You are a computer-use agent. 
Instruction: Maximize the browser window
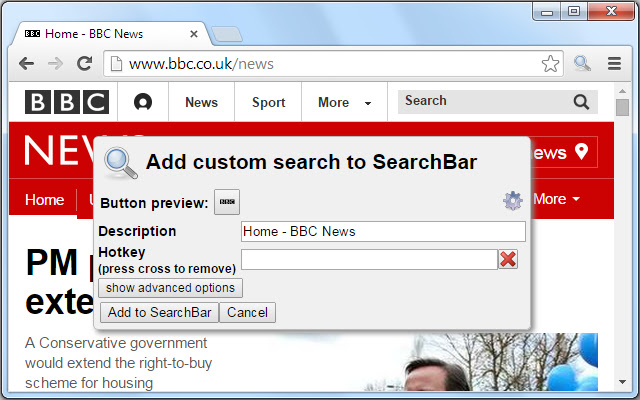coord(574,11)
